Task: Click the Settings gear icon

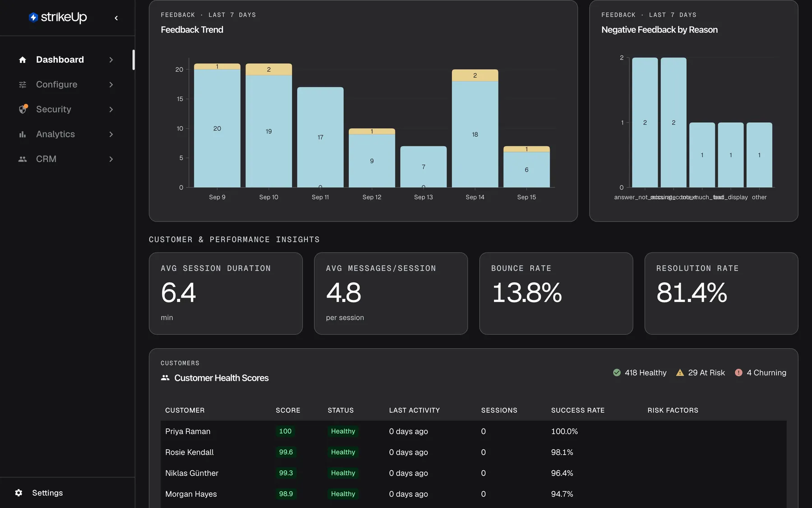Action: point(18,493)
